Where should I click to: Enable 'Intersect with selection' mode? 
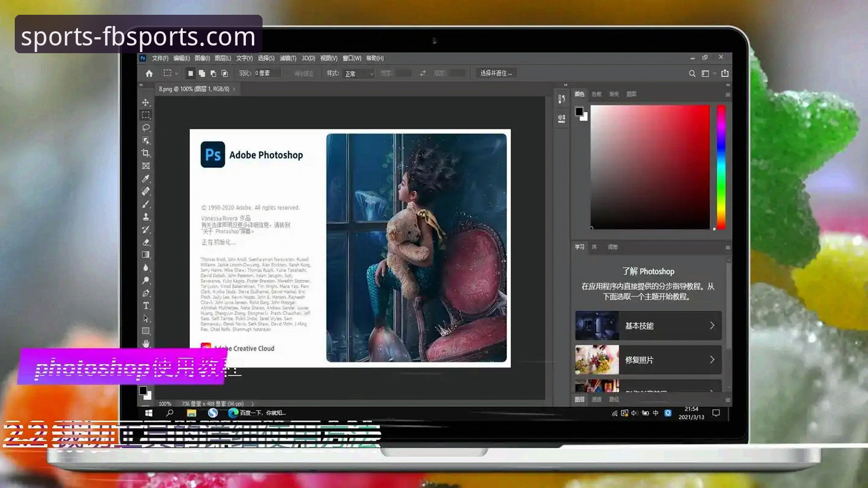point(225,73)
